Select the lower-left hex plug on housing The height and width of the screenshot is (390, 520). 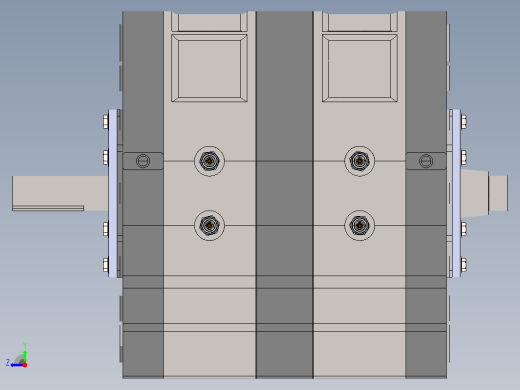(209, 226)
